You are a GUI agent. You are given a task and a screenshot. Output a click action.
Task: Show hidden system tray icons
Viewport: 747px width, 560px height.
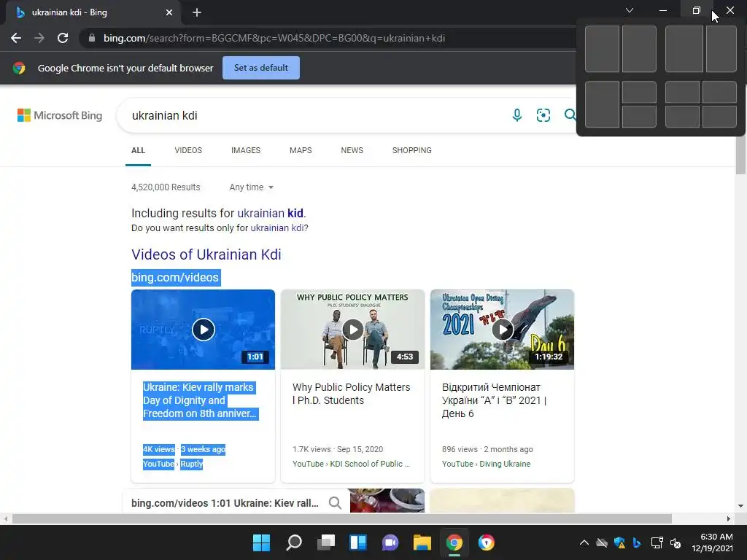[x=584, y=542]
